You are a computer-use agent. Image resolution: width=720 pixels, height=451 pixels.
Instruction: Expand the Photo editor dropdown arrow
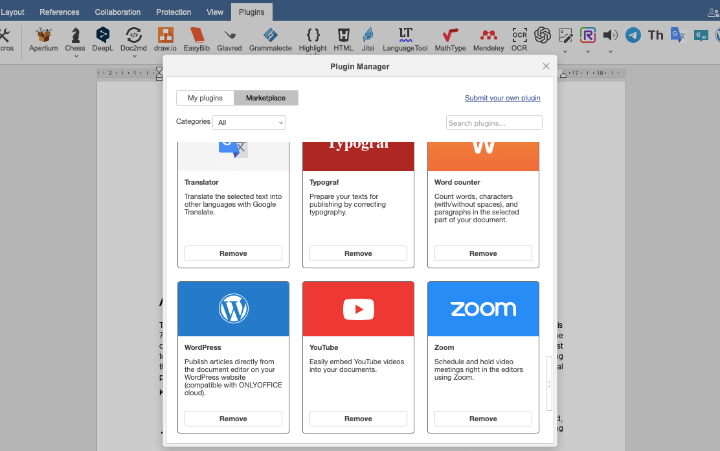(x=565, y=51)
